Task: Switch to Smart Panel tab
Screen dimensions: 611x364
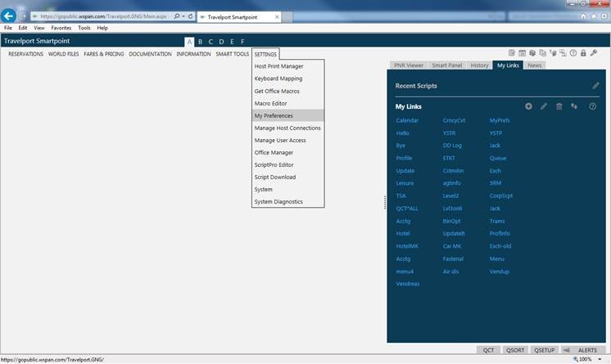Action: (x=446, y=65)
